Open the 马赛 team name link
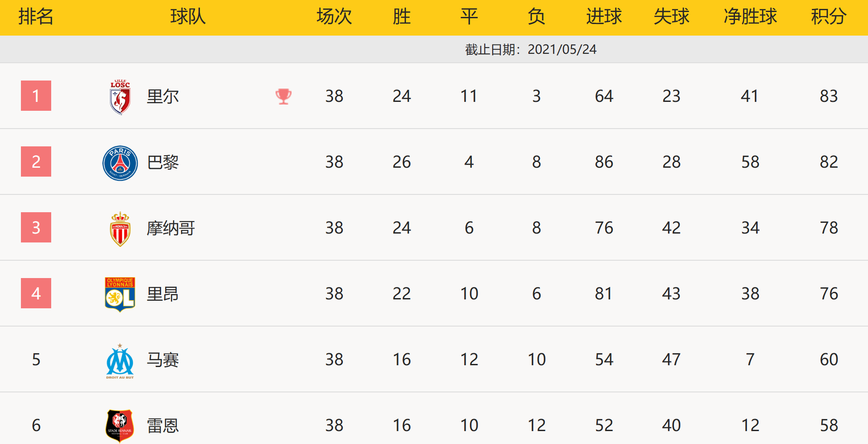868x444 pixels. [163, 359]
